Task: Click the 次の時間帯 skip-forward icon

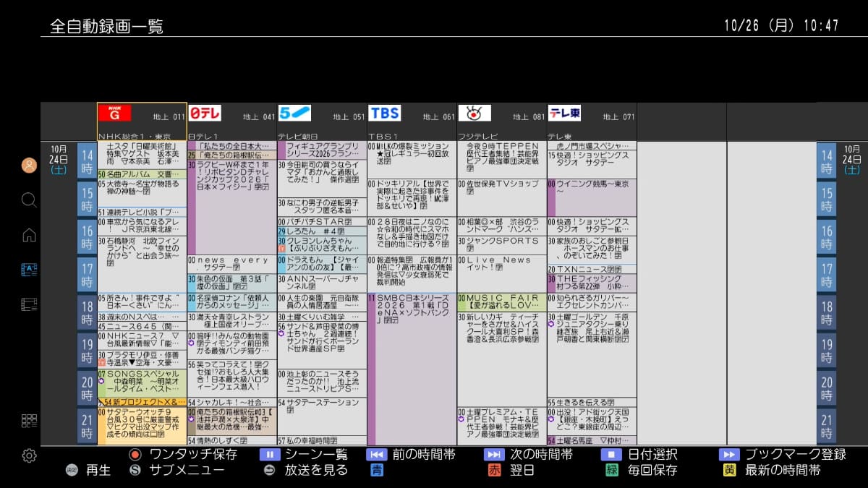Action: point(494,455)
